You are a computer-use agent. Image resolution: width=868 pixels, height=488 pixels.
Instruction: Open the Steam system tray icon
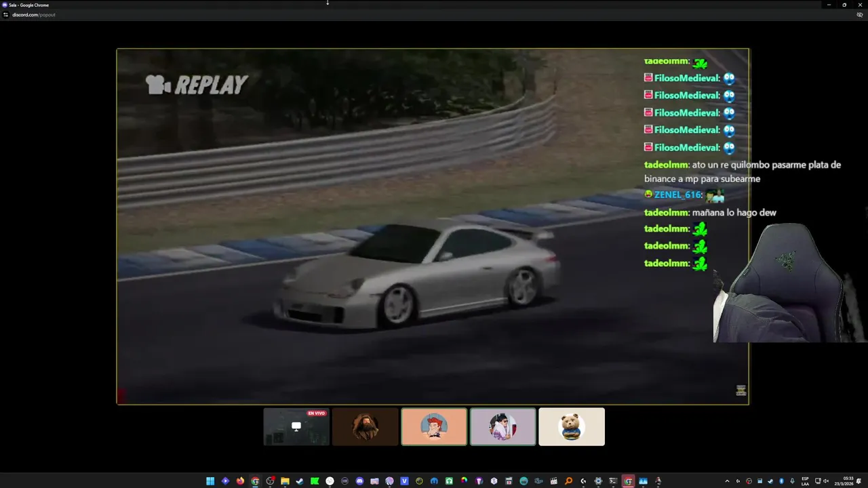[770, 481]
